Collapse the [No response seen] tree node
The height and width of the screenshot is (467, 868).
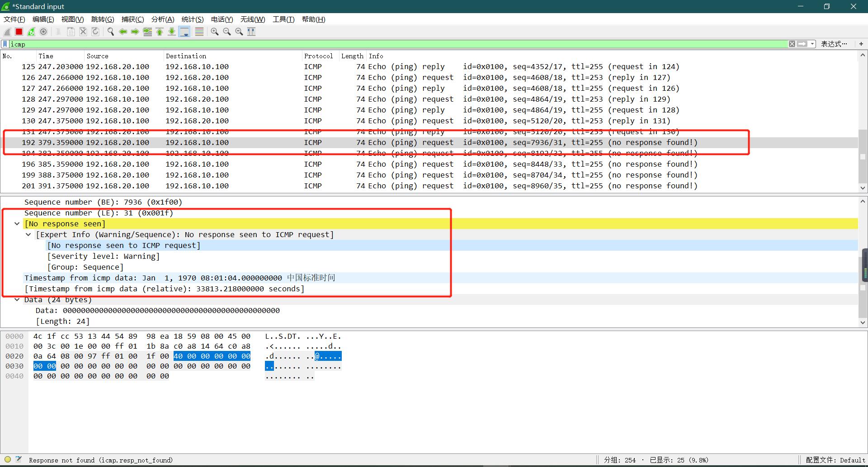(x=17, y=224)
